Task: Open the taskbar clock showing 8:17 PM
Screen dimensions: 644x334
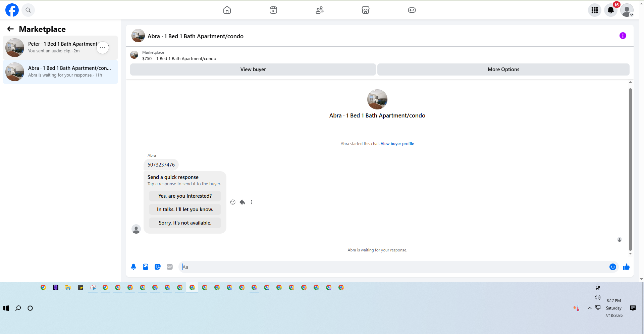Action: point(614,308)
